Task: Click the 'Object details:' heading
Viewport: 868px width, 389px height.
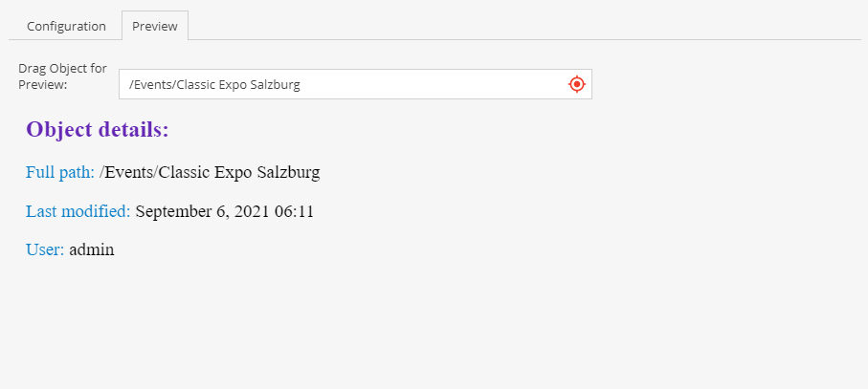Action: pyautogui.click(x=98, y=129)
